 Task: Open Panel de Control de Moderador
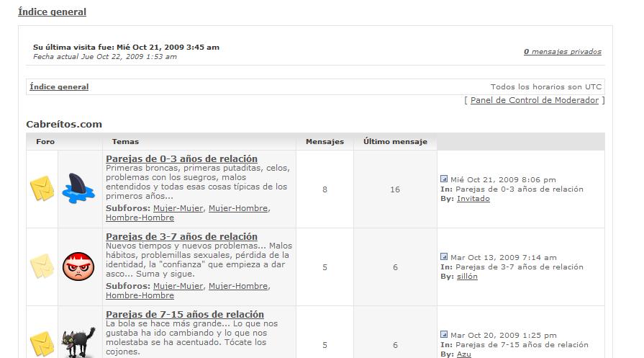point(534,100)
